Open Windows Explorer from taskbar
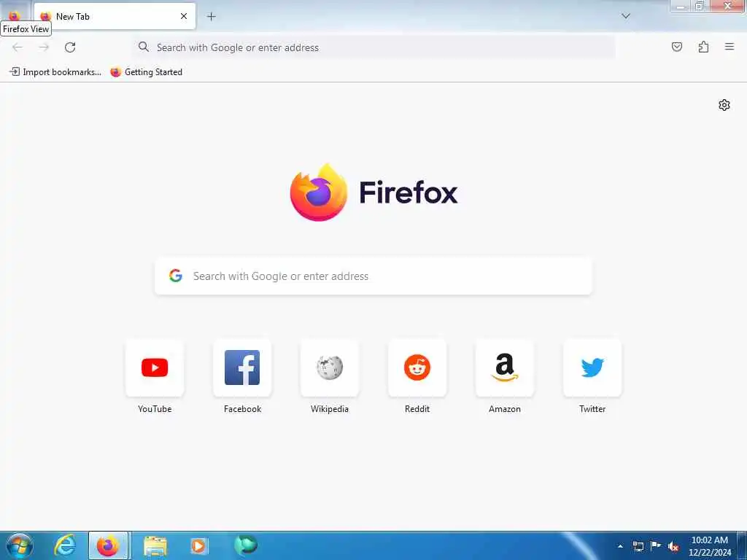This screenshot has height=560, width=747. tap(155, 545)
